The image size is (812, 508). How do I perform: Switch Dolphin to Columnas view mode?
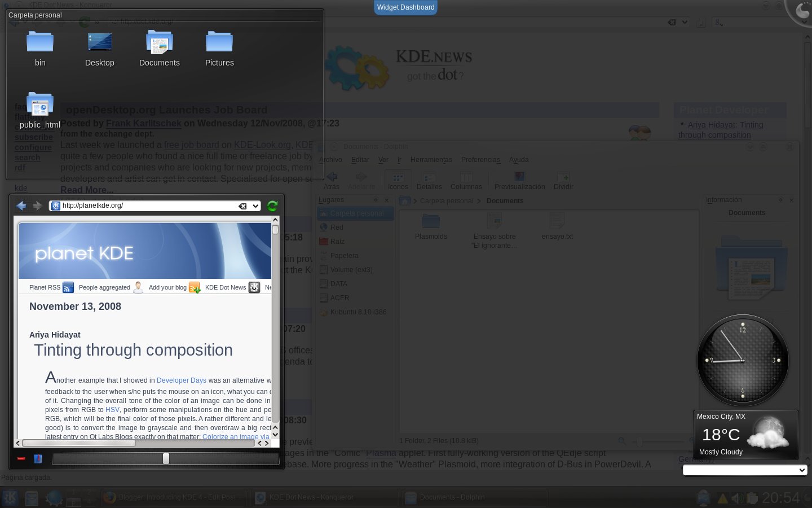point(466,181)
